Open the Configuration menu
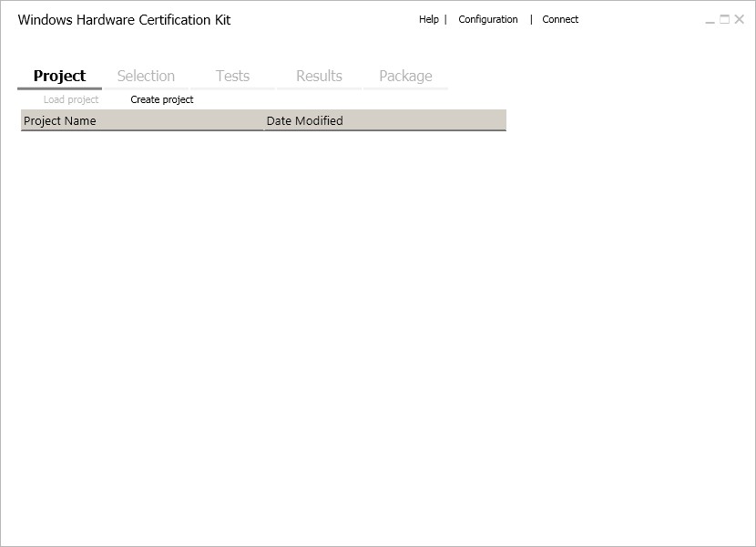 pyautogui.click(x=488, y=19)
